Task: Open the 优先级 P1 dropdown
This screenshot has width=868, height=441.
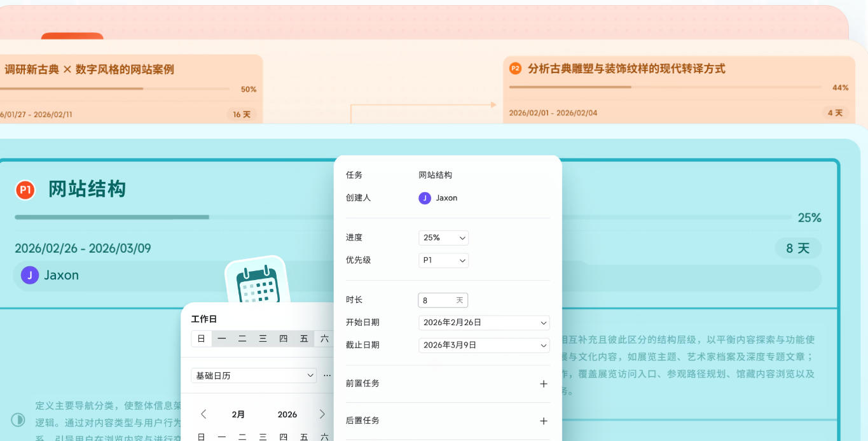Action: (x=443, y=260)
